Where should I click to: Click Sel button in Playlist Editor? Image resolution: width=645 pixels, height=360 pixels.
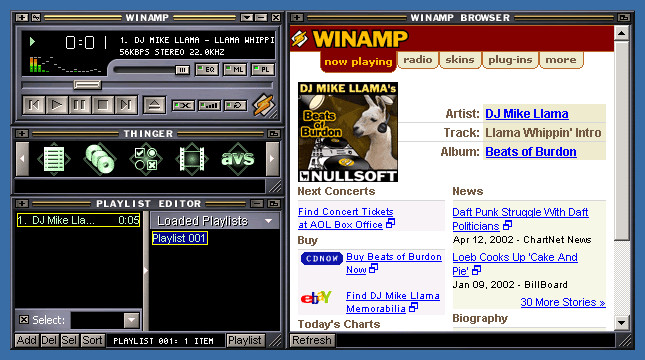tap(70, 341)
